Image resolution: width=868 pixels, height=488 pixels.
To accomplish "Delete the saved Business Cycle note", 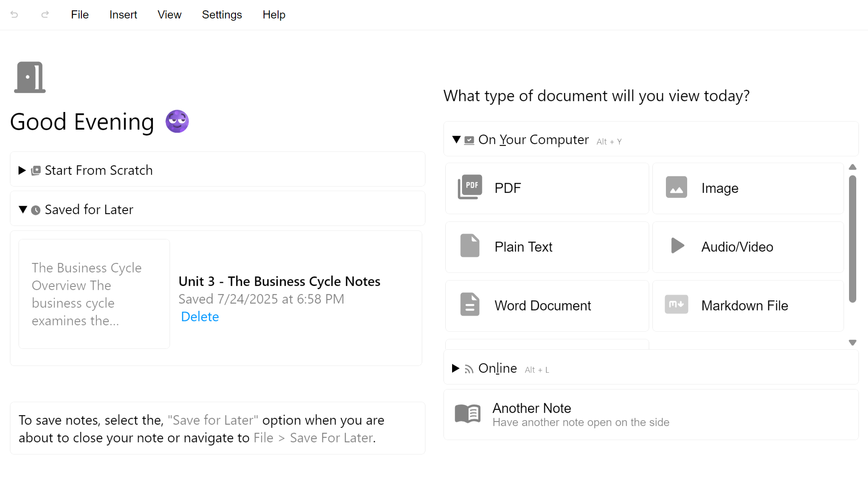I will pyautogui.click(x=199, y=317).
